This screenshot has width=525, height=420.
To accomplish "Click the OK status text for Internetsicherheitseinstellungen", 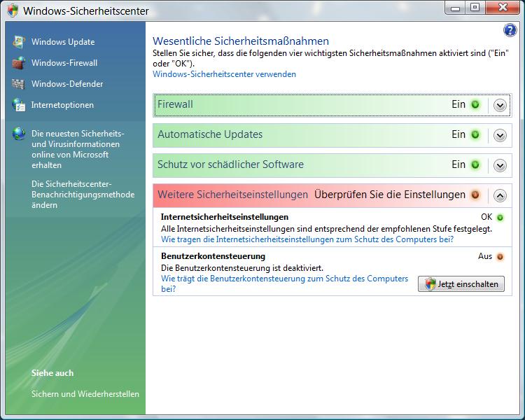I will coord(486,217).
